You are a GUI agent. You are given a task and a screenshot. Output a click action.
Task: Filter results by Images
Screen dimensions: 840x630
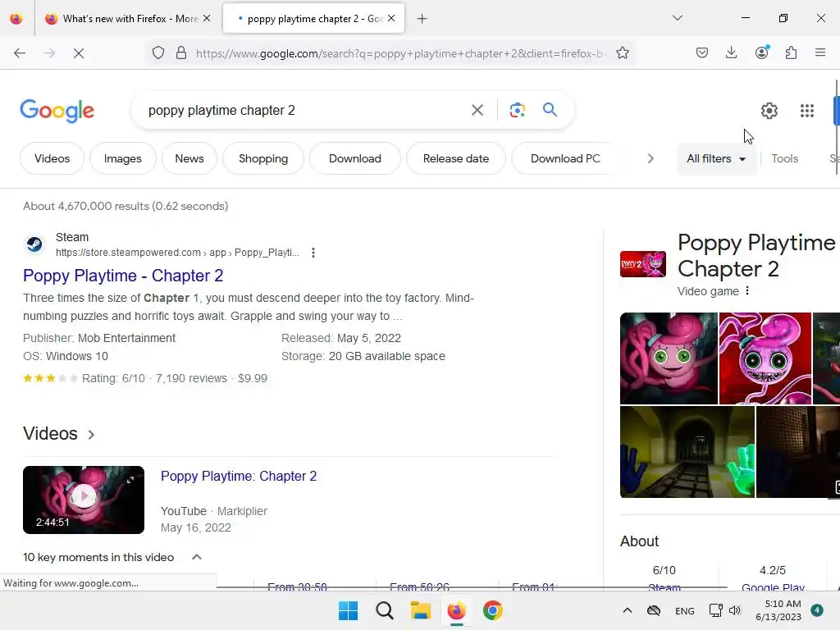[x=123, y=158]
